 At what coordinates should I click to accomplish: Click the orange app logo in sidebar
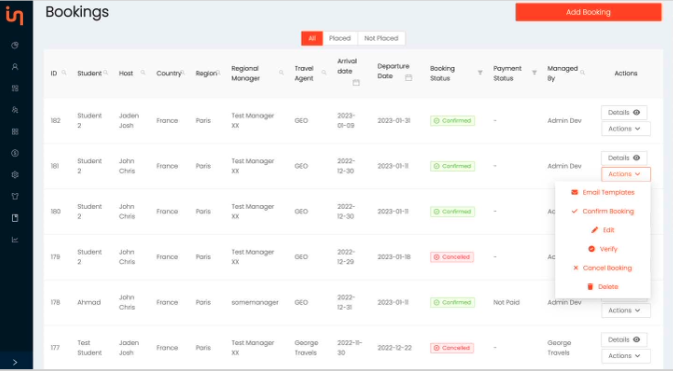[x=15, y=15]
